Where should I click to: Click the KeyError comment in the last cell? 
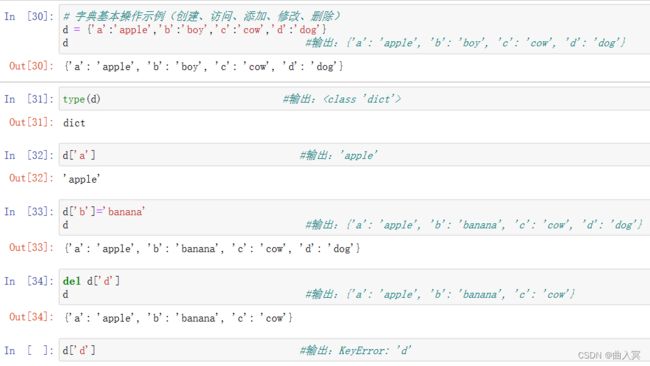[355, 351]
